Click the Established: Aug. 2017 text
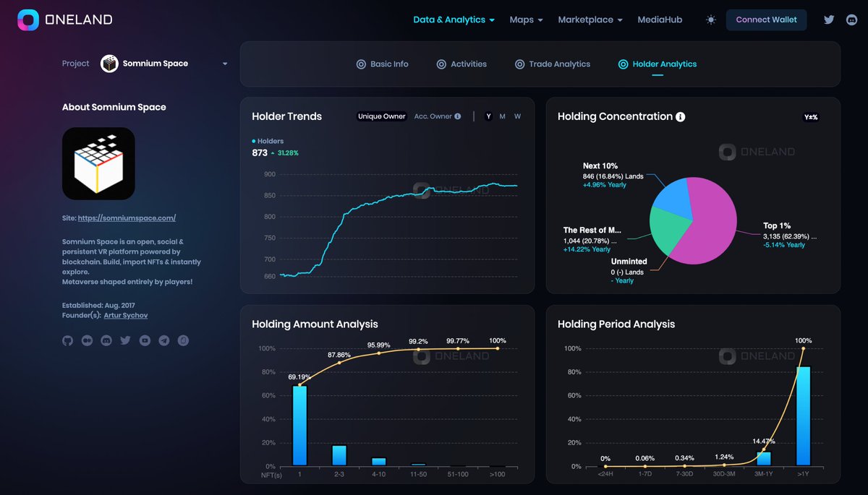Viewport: 868px width, 495px height. (98, 306)
